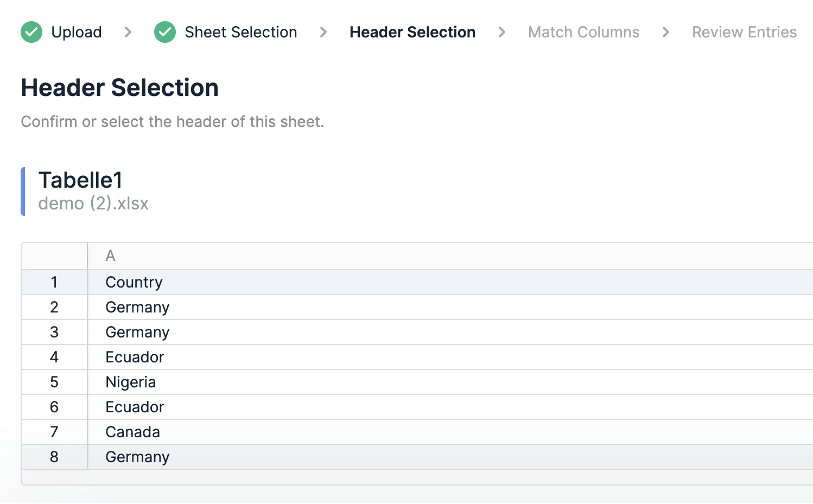Select column A header cell
This screenshot has height=504, width=813.
pyautogui.click(x=450, y=256)
